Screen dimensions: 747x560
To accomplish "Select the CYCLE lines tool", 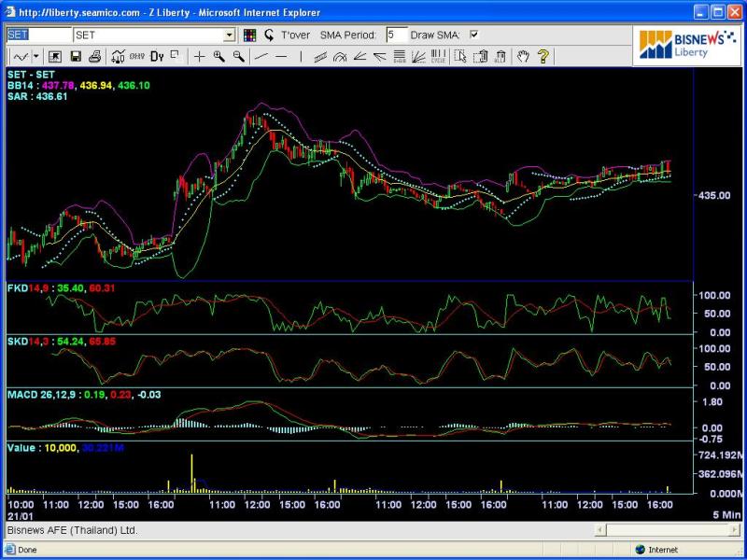I will pos(438,57).
